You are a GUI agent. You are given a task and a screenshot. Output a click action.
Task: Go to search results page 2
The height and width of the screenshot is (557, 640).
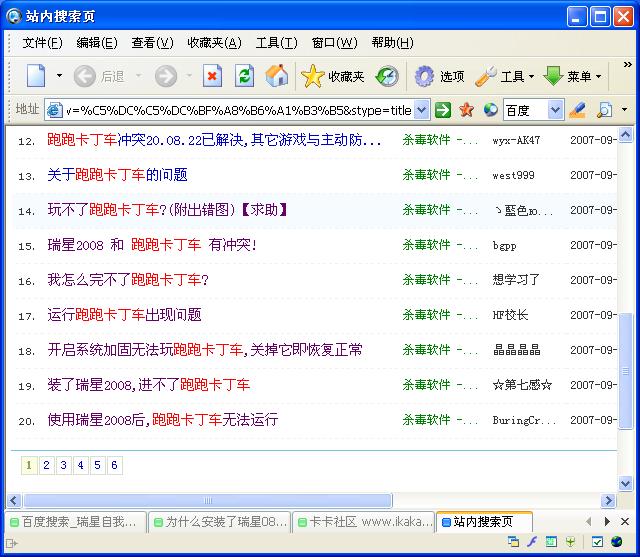tap(46, 465)
